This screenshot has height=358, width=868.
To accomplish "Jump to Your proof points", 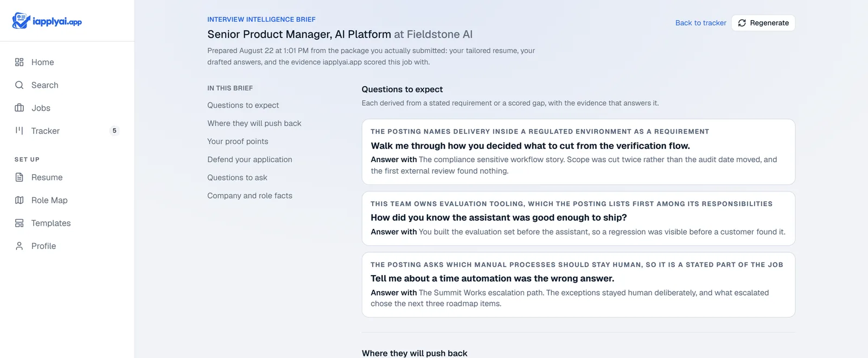I will coord(238,142).
